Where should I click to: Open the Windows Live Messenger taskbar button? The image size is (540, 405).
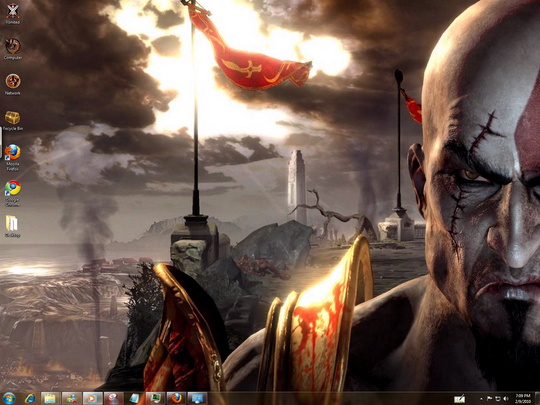click(x=72, y=398)
